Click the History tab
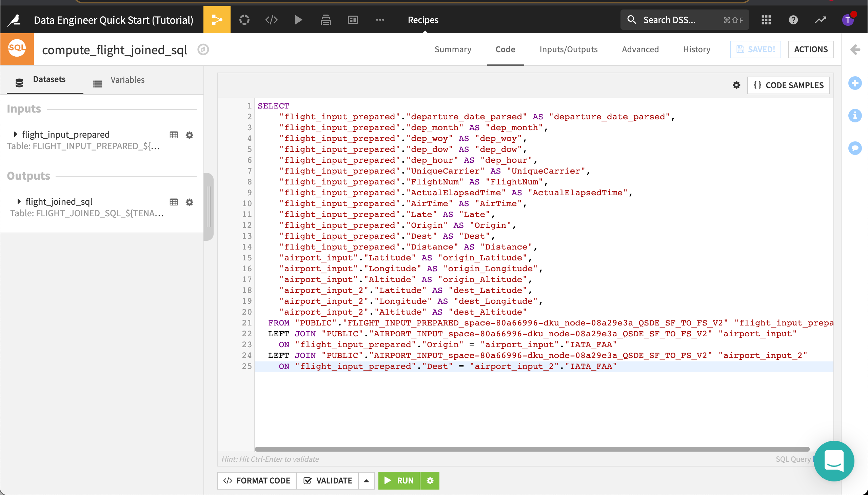The image size is (868, 495). coord(696,49)
